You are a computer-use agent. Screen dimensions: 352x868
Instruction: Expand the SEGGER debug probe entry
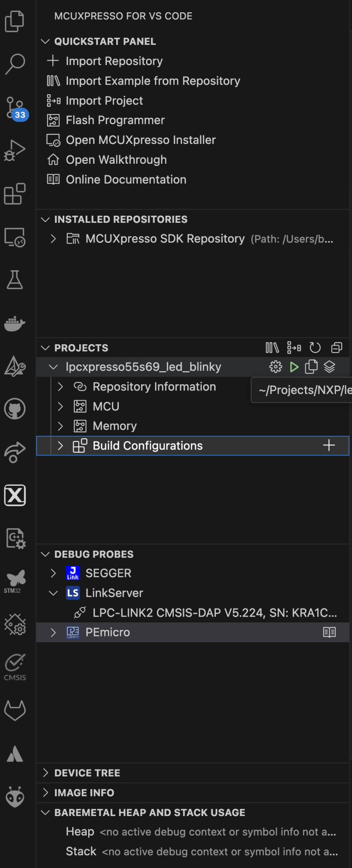point(53,573)
